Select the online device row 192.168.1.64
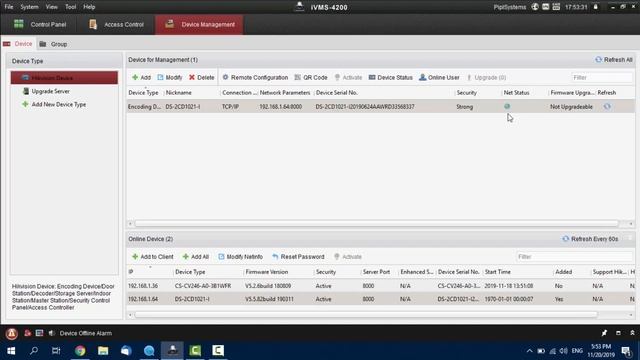640x360 pixels. click(380, 299)
